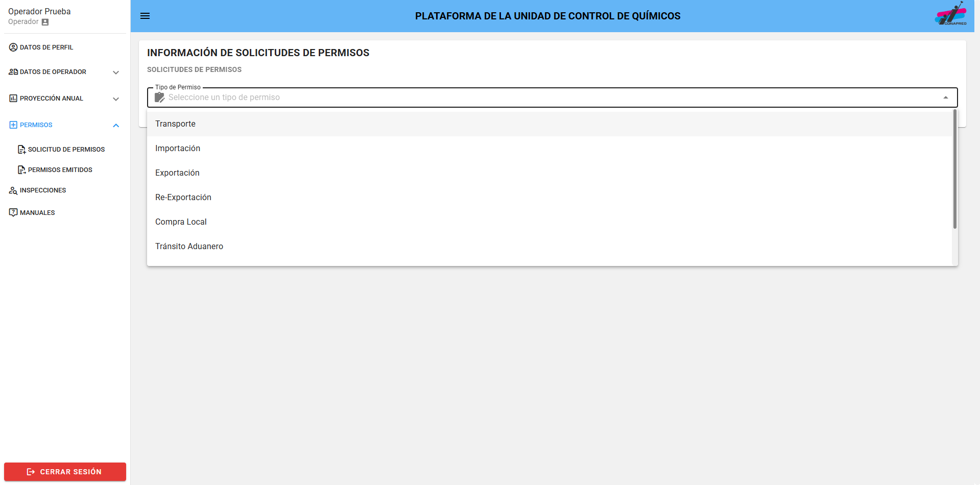Click the CONAPRED logo
Image resolution: width=980 pixels, height=485 pixels.
[x=951, y=14]
